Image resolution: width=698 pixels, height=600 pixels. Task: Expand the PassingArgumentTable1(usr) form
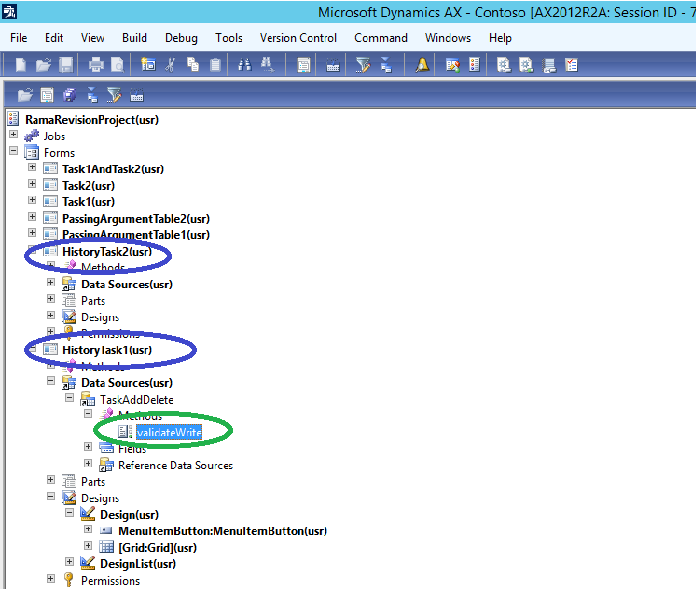[32, 233]
